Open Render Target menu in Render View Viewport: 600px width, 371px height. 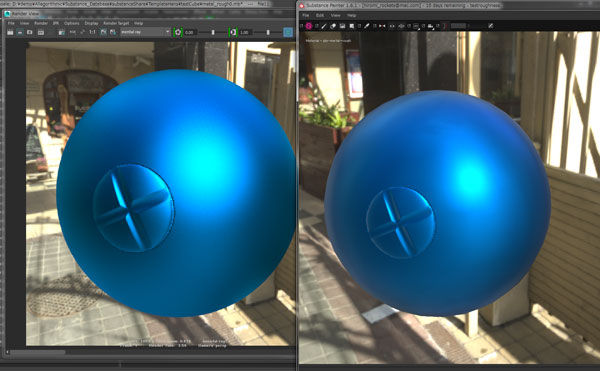pyautogui.click(x=116, y=23)
